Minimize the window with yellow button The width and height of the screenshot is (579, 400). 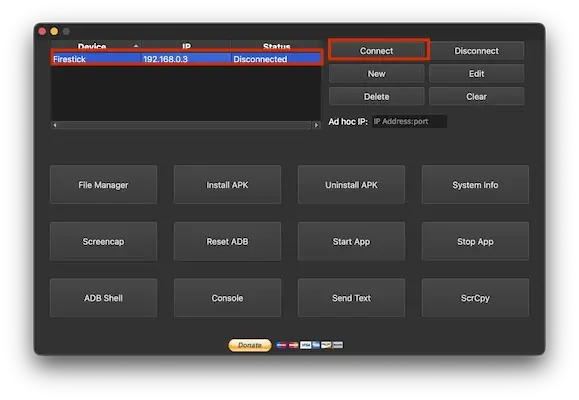(x=54, y=31)
